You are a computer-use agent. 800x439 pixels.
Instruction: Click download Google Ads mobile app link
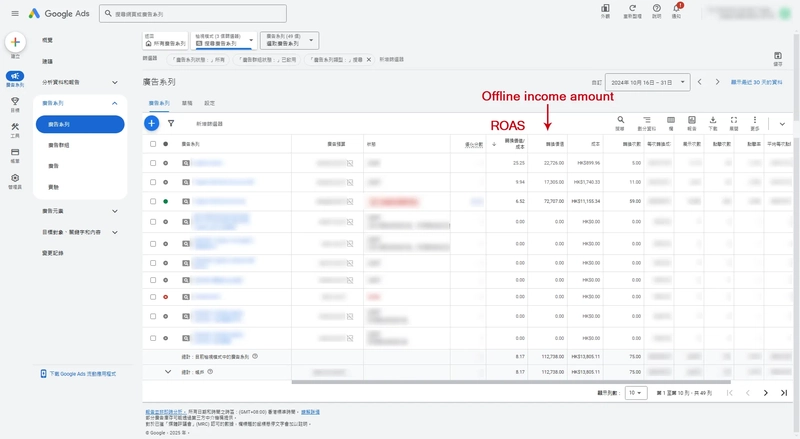click(79, 374)
